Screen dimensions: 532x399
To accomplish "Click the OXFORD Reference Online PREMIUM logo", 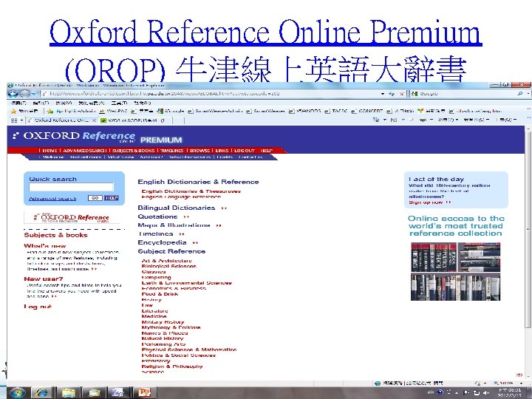I will coord(97,137).
